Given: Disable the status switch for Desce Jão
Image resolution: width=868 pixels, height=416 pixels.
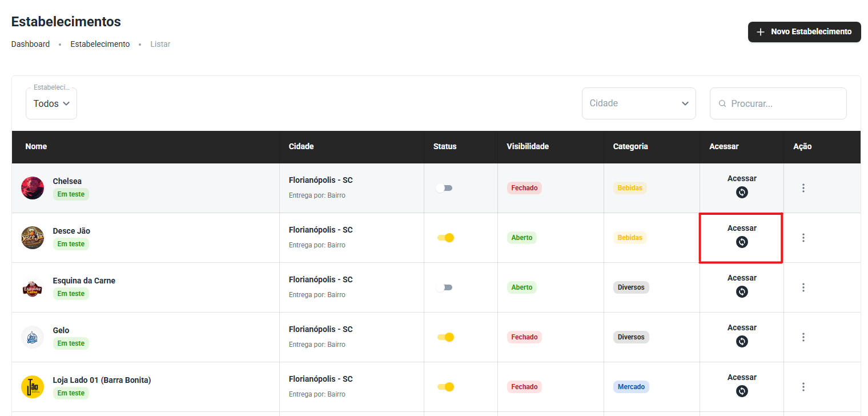Looking at the screenshot, I should coord(445,238).
